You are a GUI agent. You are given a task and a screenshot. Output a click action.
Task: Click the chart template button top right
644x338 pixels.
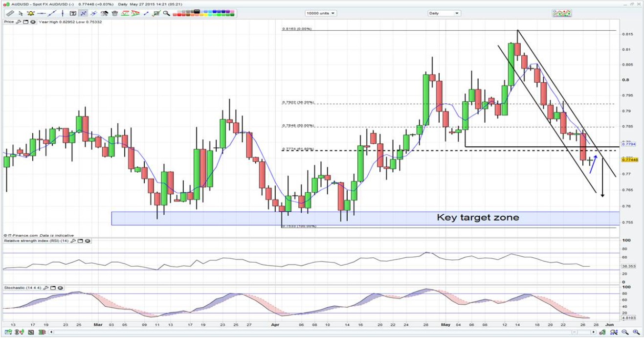click(x=562, y=13)
